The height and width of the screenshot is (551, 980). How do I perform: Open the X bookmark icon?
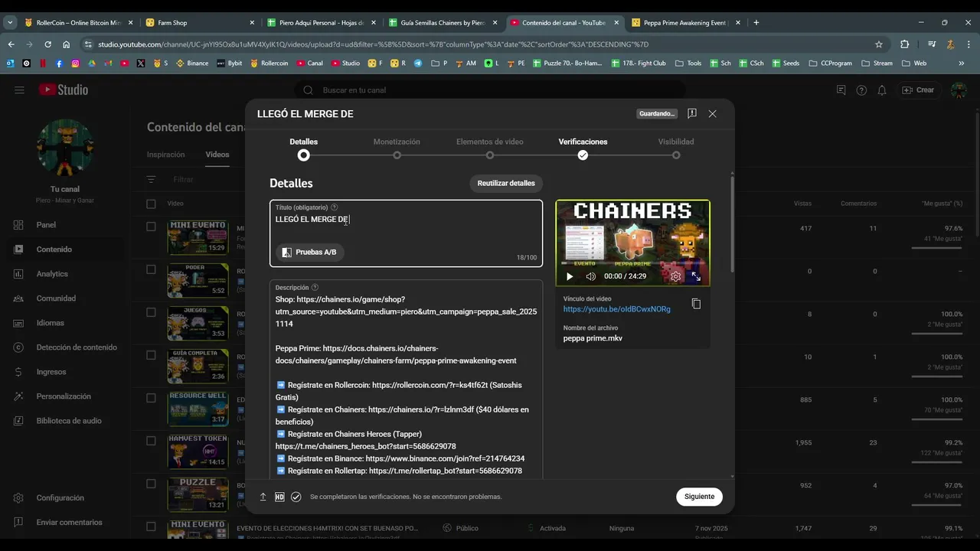(141, 64)
